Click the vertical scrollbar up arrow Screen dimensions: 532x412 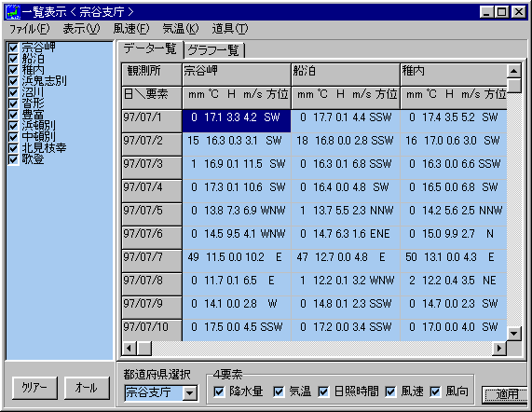point(513,71)
